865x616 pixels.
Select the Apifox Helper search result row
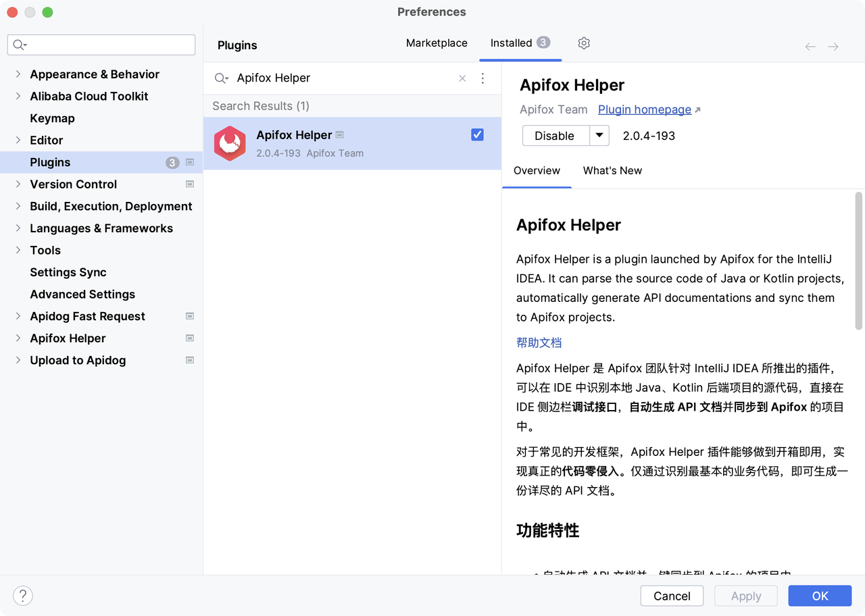(x=352, y=144)
